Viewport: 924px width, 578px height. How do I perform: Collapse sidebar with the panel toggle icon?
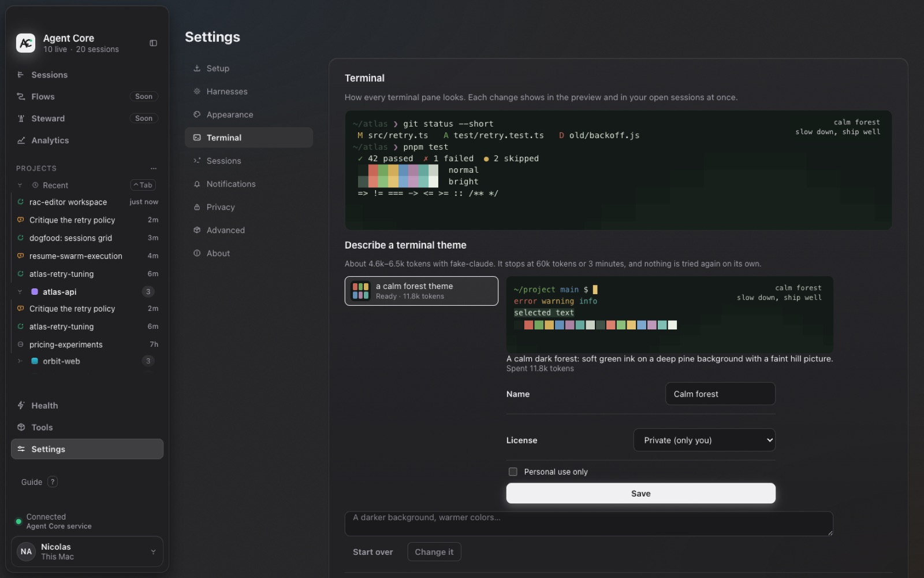point(153,43)
